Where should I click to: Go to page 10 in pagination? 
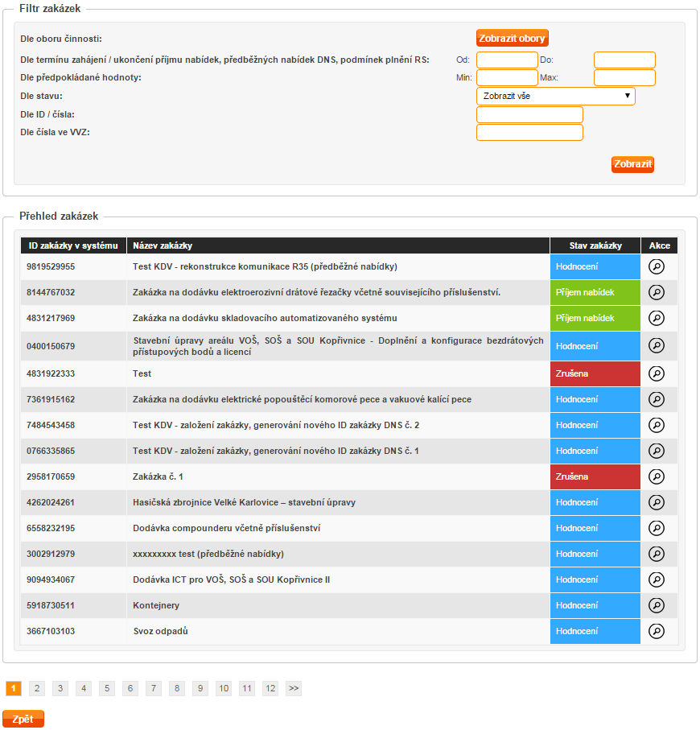pyautogui.click(x=224, y=688)
